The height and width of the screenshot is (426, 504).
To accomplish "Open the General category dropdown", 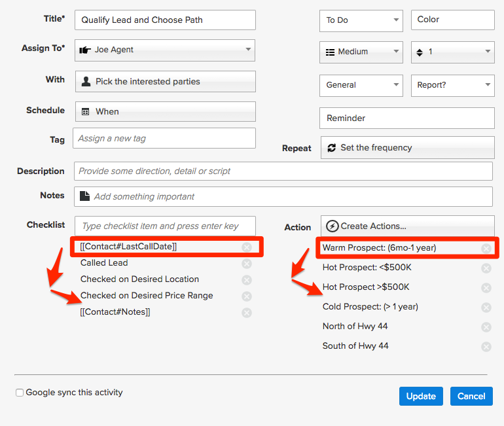I will pos(361,86).
